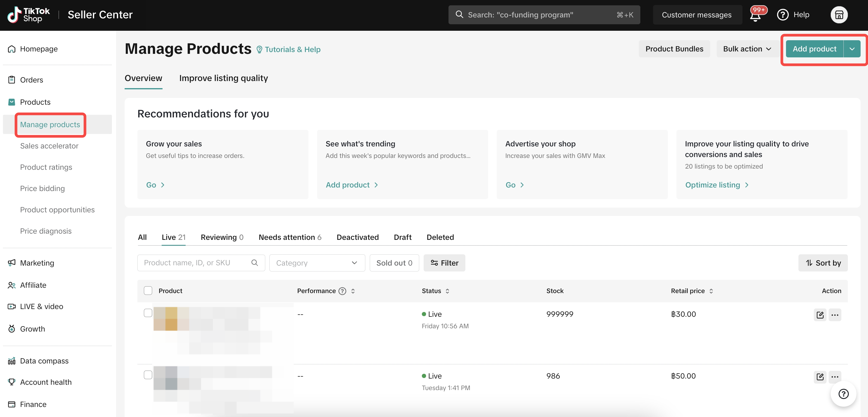Image resolution: width=868 pixels, height=417 pixels.
Task: Switch to the Needs attention tab
Action: coord(290,237)
